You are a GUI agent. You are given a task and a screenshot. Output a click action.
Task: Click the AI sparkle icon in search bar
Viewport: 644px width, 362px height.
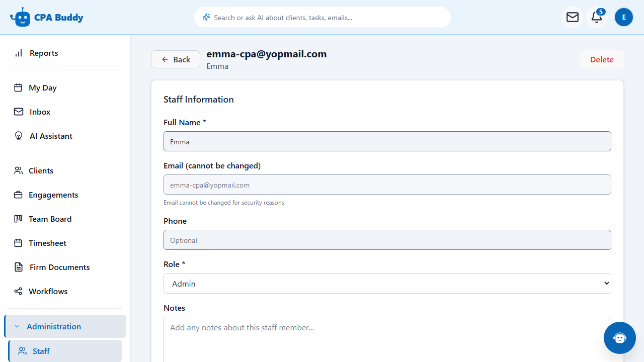[206, 18]
